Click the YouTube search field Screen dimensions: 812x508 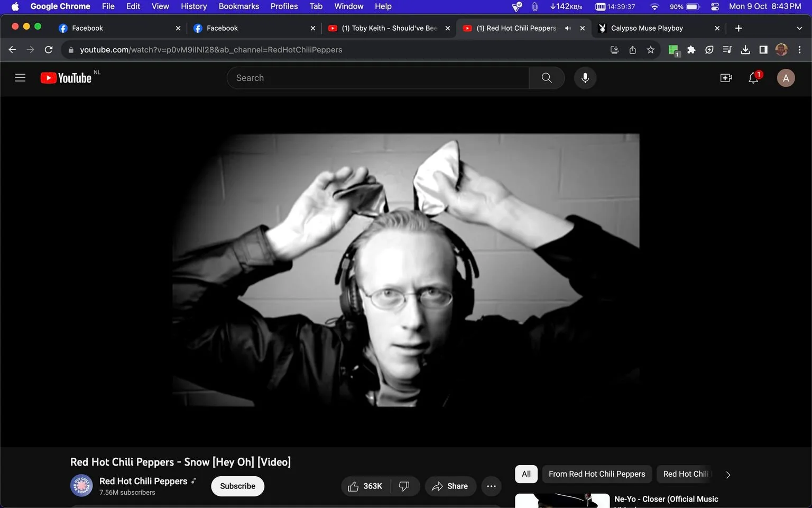pyautogui.click(x=378, y=78)
